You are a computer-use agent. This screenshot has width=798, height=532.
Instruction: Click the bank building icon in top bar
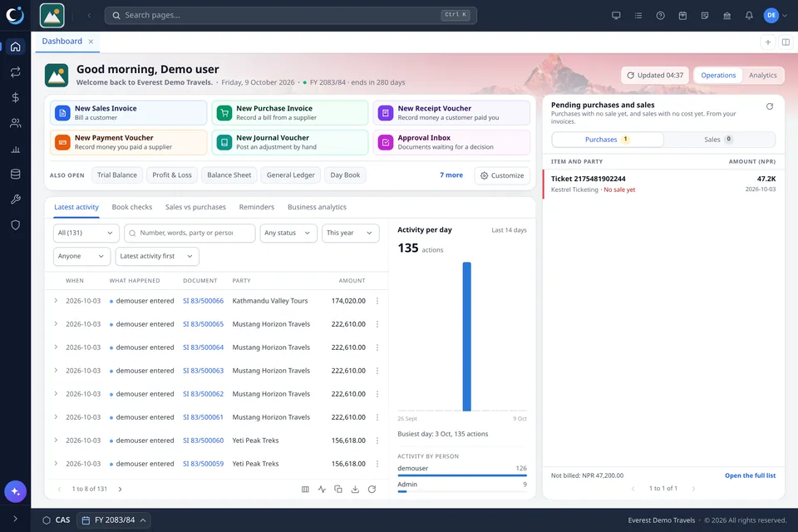click(x=727, y=15)
